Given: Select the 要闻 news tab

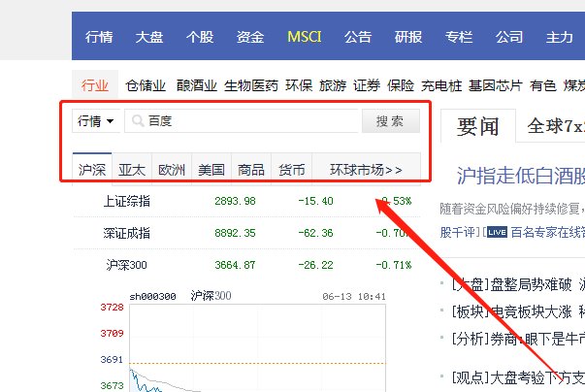Looking at the screenshot, I should point(478,126).
